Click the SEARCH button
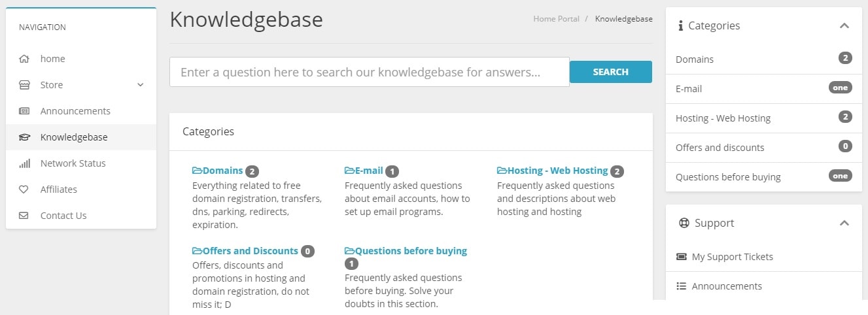 611,72
